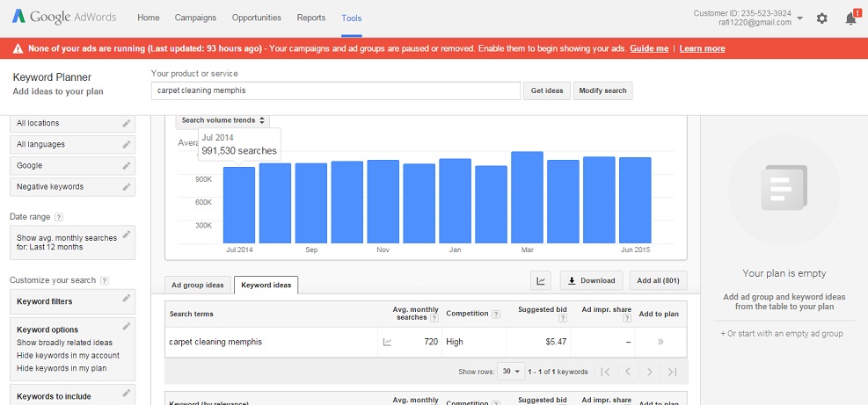Edit the date range pencil icon
Viewport: 868px width, 405px height.
[127, 234]
